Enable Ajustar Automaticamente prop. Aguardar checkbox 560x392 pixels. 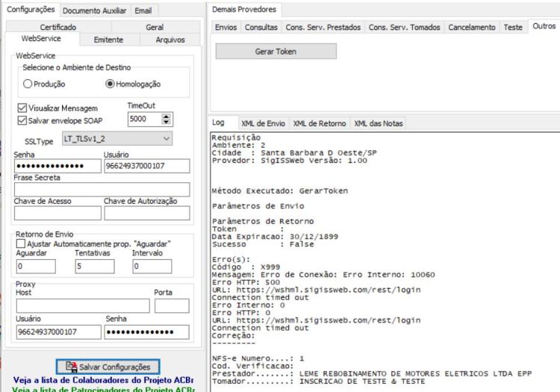[x=21, y=243]
